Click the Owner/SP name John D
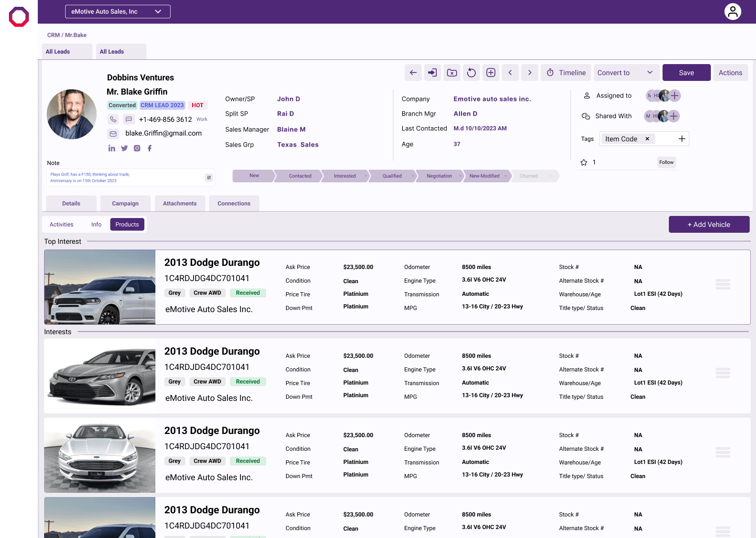The height and width of the screenshot is (538, 756). [289, 99]
